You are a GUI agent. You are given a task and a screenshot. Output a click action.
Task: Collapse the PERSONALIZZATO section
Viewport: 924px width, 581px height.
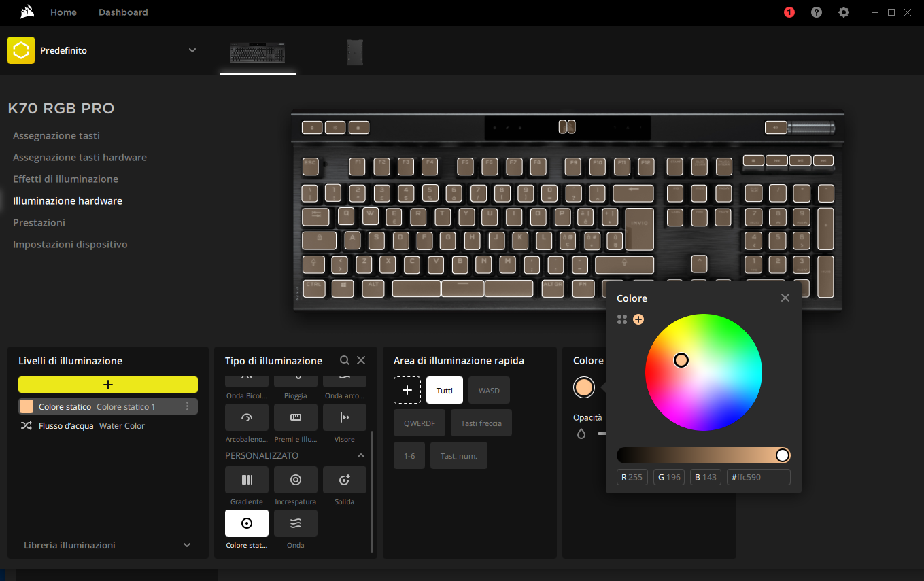(x=361, y=455)
